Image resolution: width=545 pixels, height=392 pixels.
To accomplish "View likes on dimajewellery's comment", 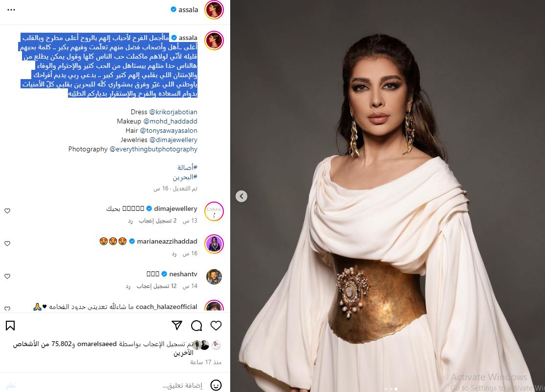I will (x=158, y=221).
